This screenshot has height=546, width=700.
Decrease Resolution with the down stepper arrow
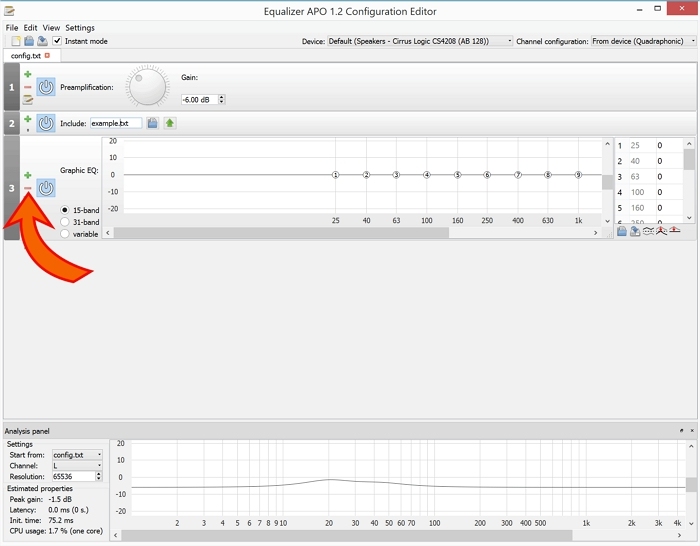[x=99, y=479]
